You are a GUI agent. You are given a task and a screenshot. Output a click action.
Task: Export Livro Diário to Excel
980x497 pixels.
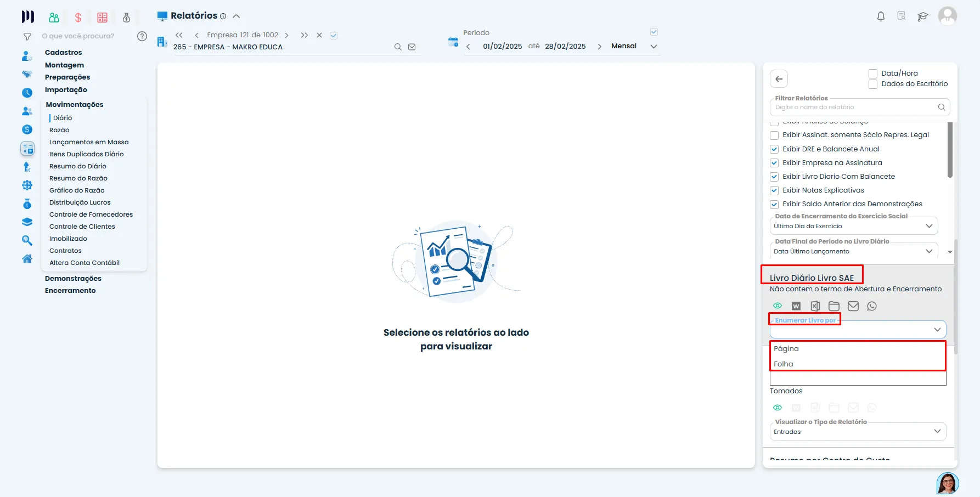click(815, 306)
